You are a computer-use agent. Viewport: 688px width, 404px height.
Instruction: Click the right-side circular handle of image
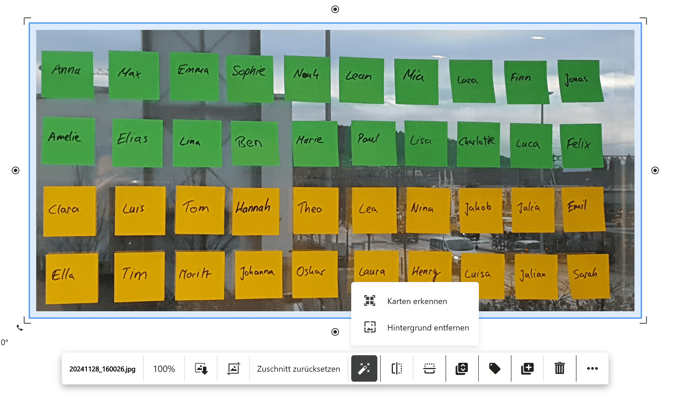click(x=655, y=170)
